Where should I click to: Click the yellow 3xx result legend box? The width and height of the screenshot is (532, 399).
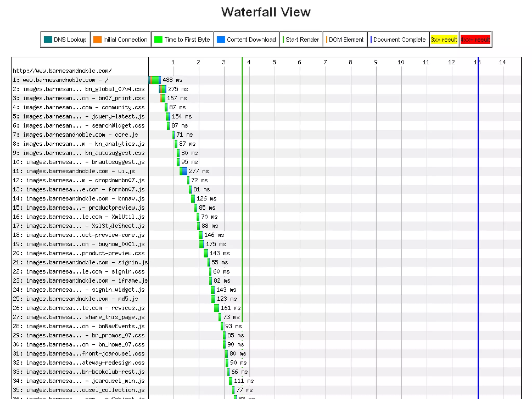[x=443, y=39]
